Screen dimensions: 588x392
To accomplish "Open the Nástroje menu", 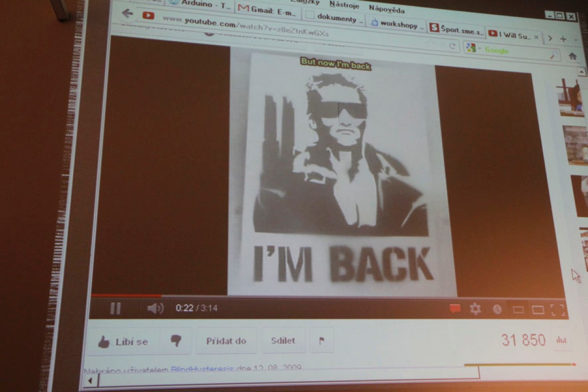I will coord(344,4).
